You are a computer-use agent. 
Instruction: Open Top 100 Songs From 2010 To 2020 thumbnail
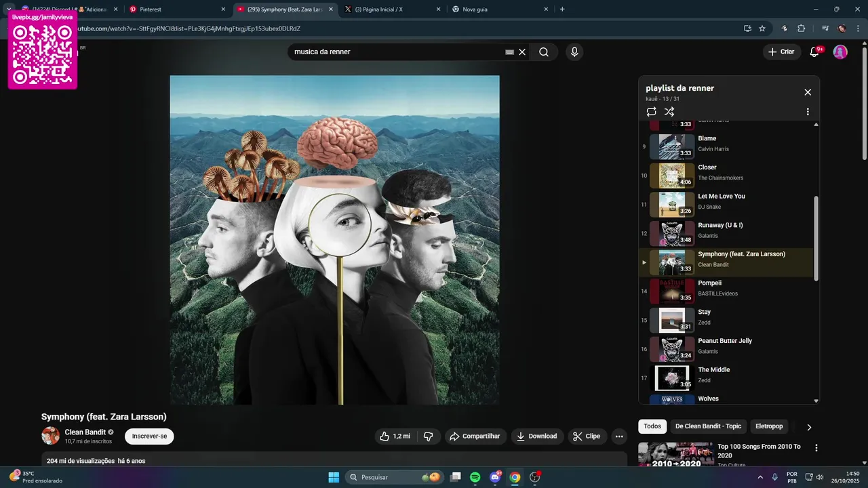tap(675, 454)
